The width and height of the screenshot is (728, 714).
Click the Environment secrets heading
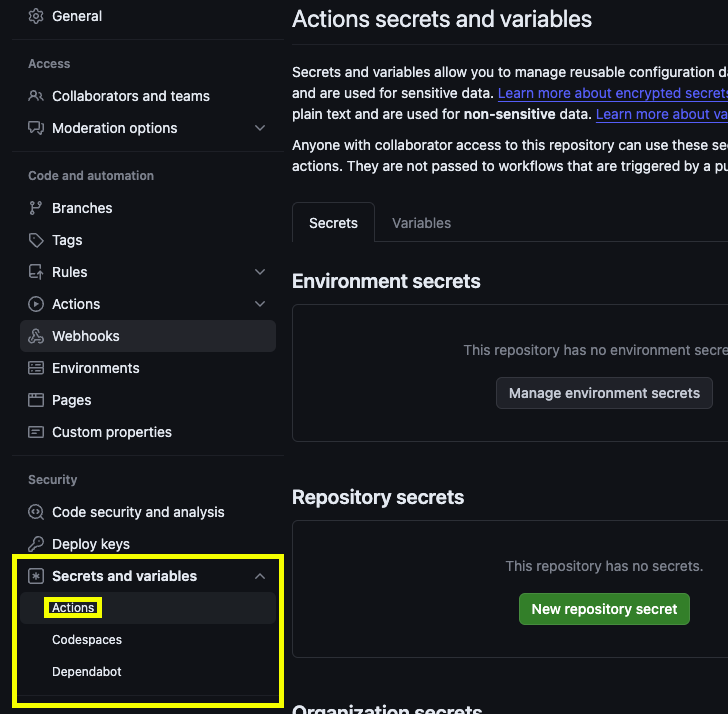tap(386, 281)
